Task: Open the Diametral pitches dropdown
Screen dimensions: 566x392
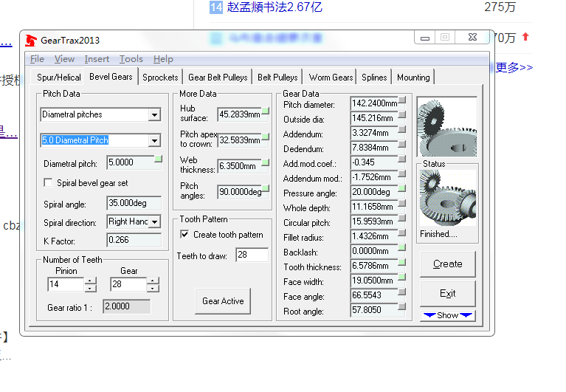Action: (153, 115)
